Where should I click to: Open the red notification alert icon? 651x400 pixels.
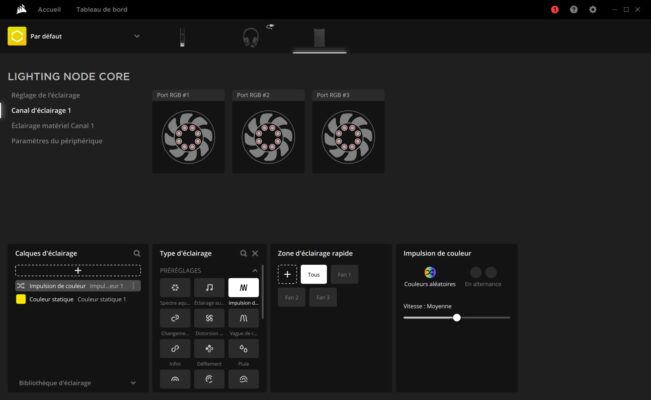pyautogui.click(x=555, y=10)
